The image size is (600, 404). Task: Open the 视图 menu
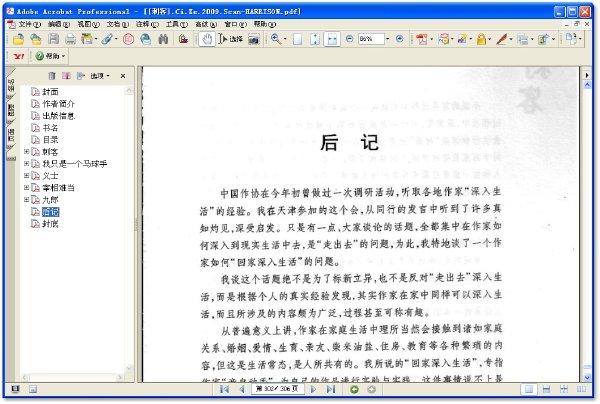pos(88,24)
